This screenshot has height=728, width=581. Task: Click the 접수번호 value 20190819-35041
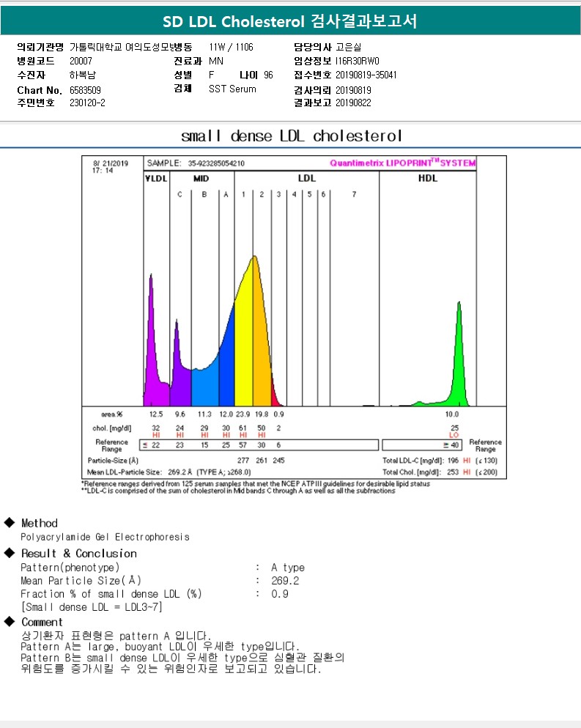366,75
